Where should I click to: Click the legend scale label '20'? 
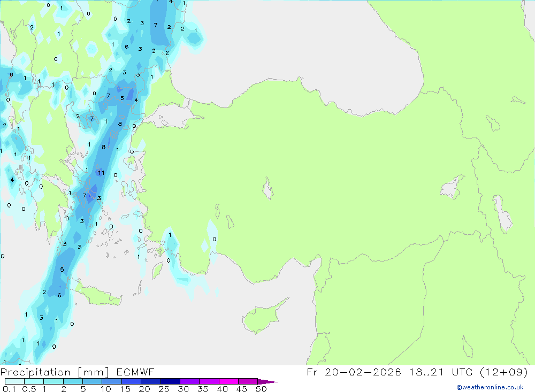[144, 389]
